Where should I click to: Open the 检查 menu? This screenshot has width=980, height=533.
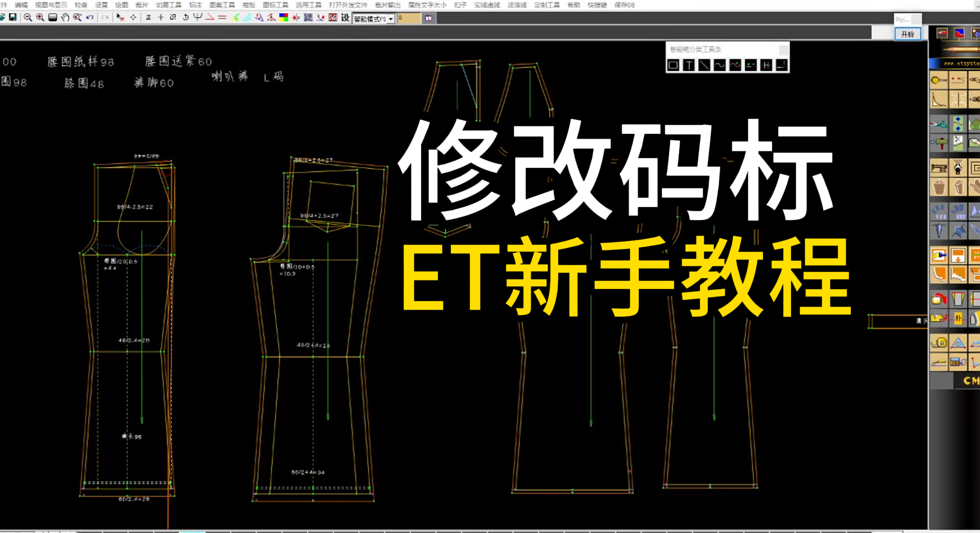tap(81, 5)
